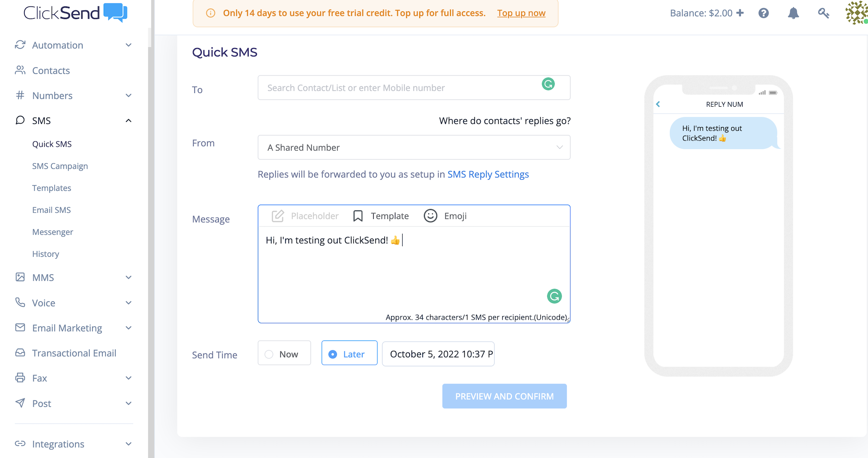Open SMS Campaign submenu item
Screen dimensions: 868x458
tap(60, 166)
